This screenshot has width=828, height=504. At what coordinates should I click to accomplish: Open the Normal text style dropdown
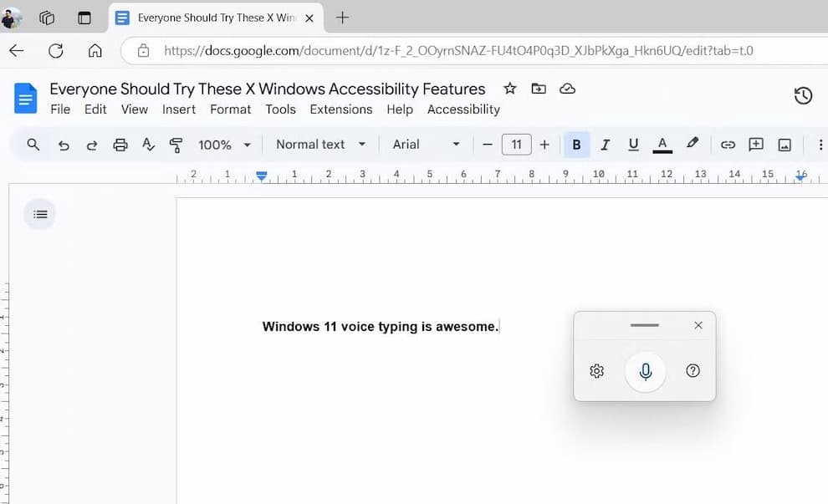coord(320,144)
